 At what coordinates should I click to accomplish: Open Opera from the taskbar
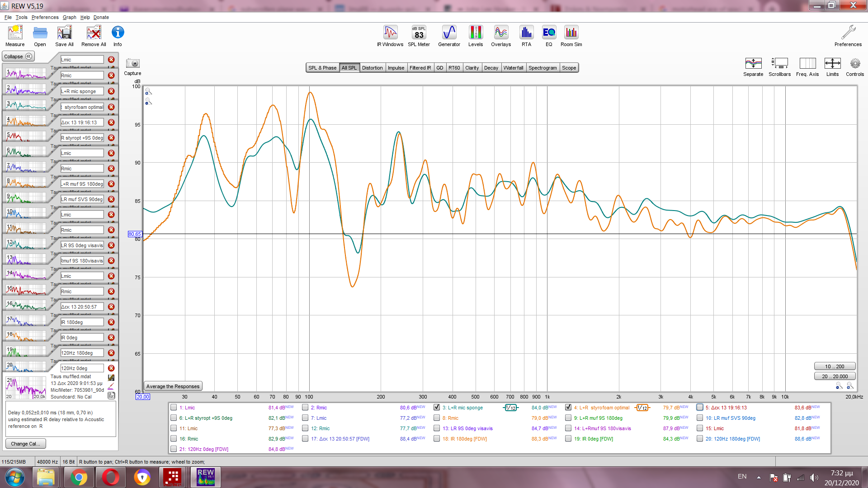coord(110,477)
